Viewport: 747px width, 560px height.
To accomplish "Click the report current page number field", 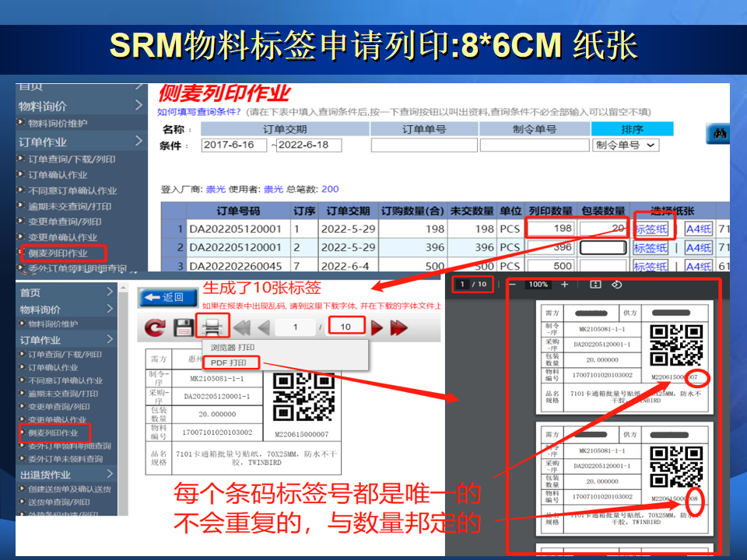I will click(x=296, y=327).
